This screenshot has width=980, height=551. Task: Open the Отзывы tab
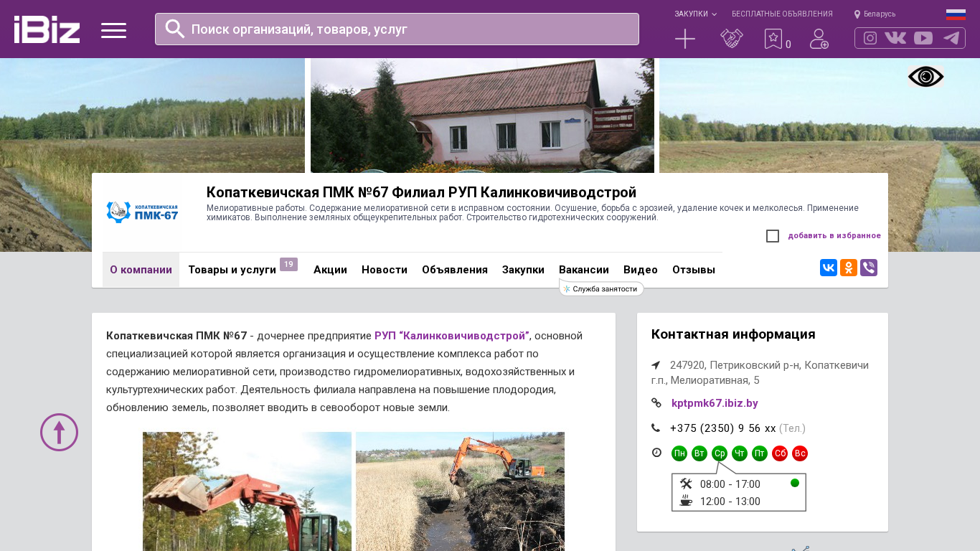pos(694,270)
